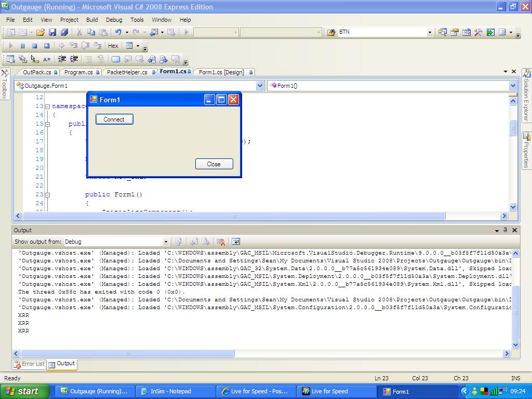
Task: Open Start Page icon with green arrow
Action: [490, 32]
